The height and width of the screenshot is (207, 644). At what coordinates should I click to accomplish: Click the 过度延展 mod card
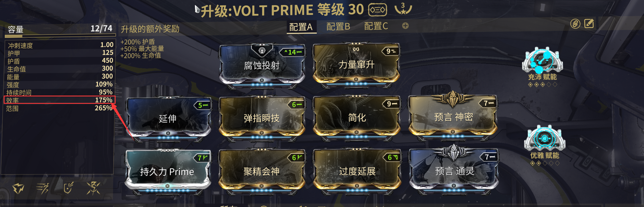357,171
